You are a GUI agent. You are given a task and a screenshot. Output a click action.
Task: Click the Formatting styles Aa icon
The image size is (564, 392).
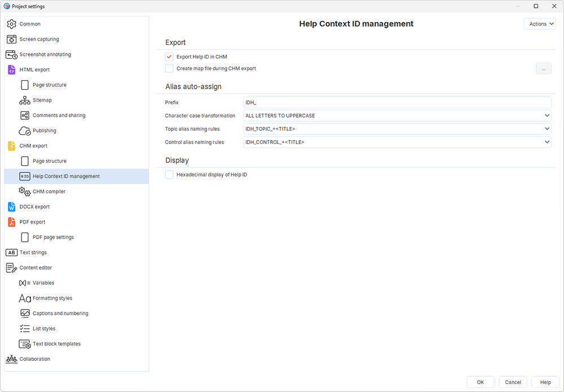coord(25,298)
